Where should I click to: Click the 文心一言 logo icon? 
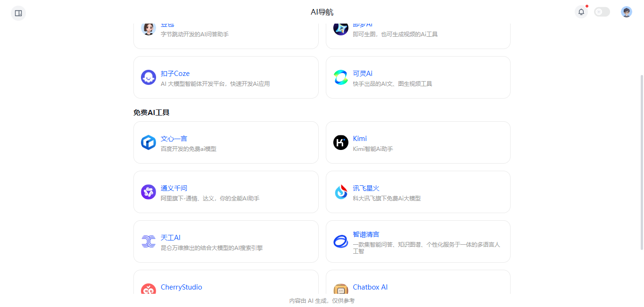(149, 142)
